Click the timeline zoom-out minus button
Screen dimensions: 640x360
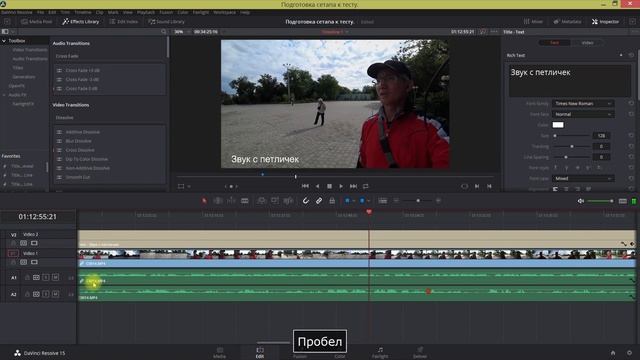(x=396, y=201)
